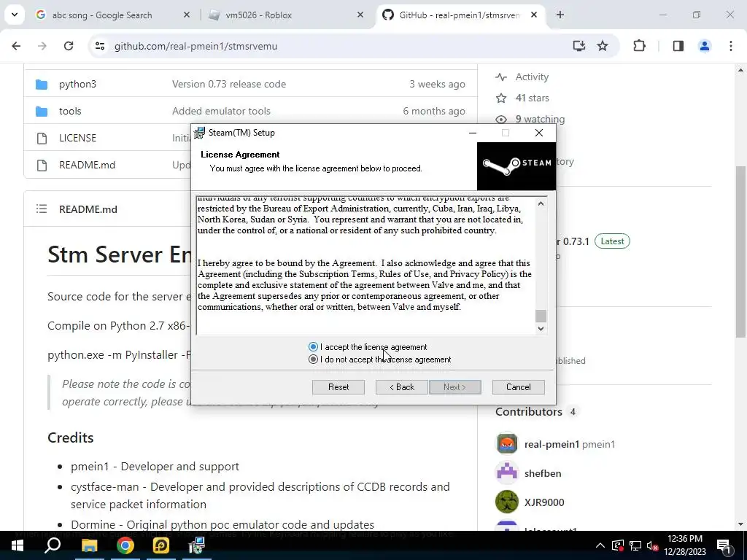Viewport: 747px width, 560px height.
Task: Click the Next button in Steam Setup
Action: click(455, 387)
